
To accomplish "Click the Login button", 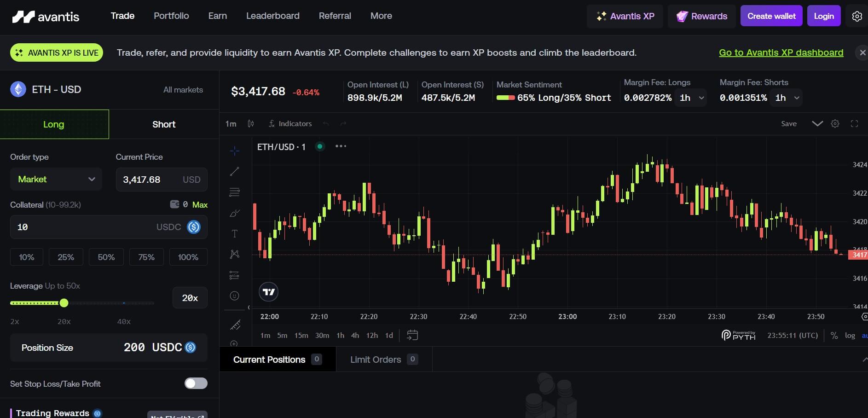I will 824,16.
